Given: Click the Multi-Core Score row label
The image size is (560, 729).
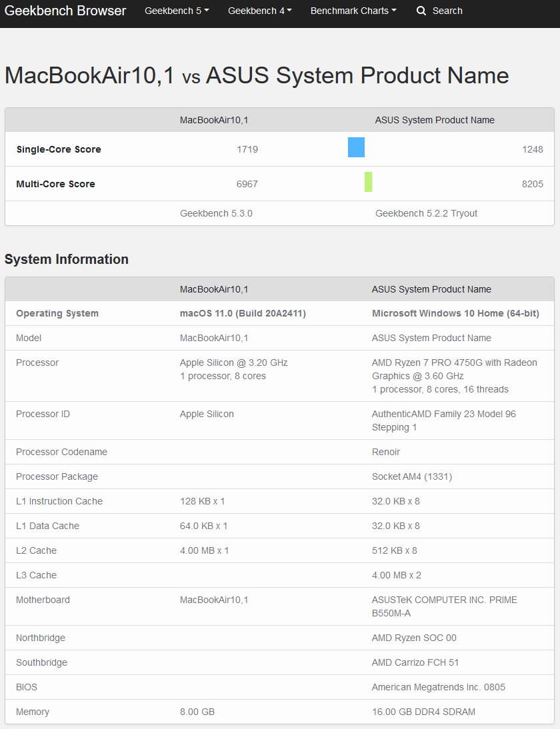Looking at the screenshot, I should (55, 184).
